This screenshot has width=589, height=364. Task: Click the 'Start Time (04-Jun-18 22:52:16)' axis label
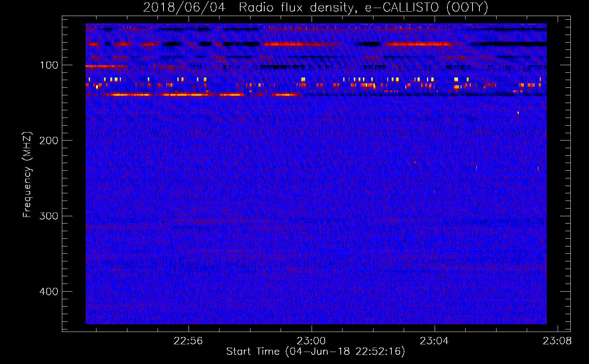pos(316,352)
